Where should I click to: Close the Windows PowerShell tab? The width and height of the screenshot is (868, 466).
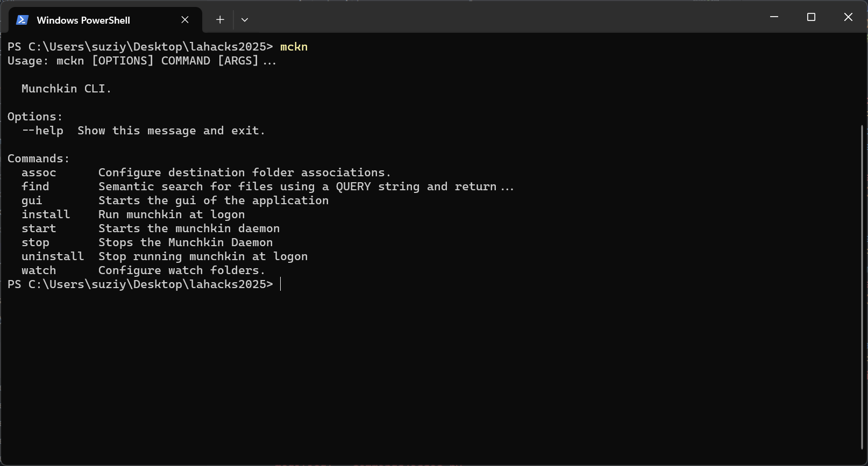[x=185, y=20]
